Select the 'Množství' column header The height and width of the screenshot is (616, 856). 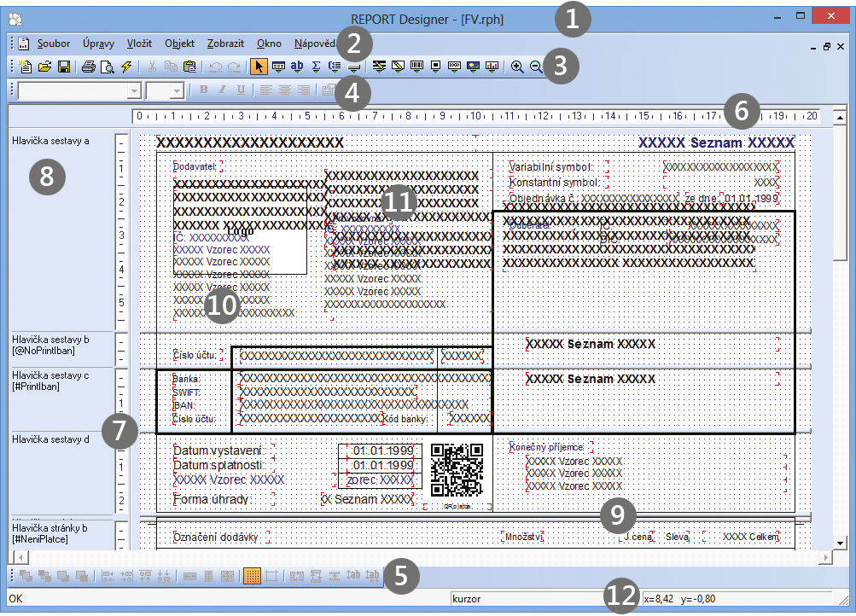523,537
